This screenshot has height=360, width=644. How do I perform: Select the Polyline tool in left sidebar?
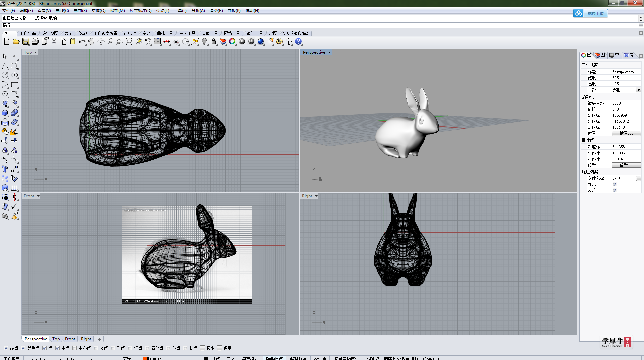(x=5, y=66)
